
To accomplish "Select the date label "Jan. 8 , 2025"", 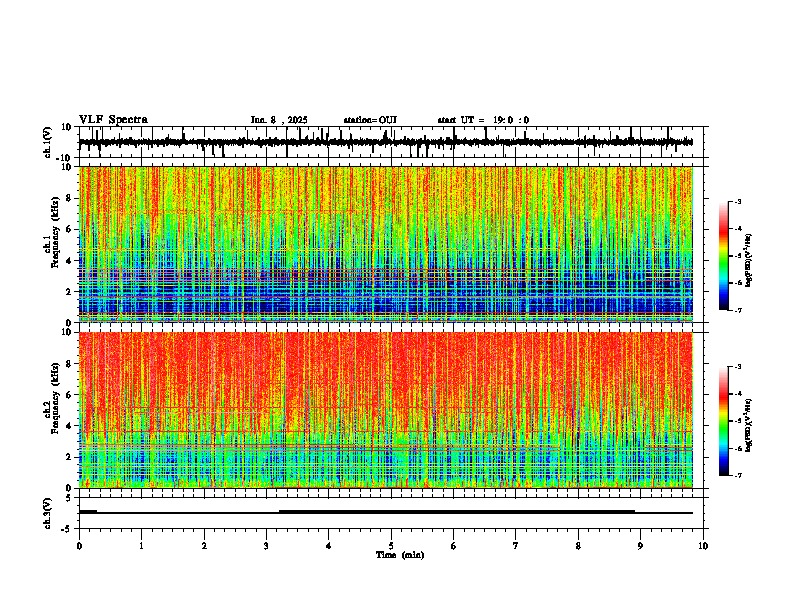I will point(279,120).
